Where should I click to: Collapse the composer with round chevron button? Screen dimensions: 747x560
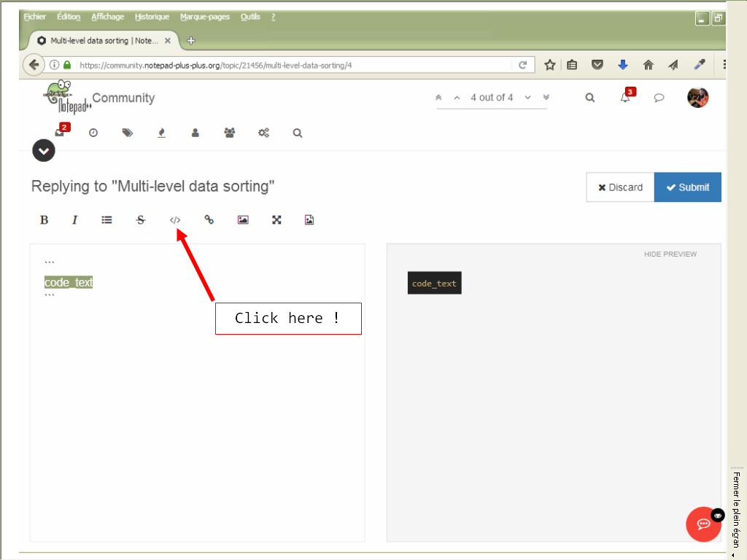[x=43, y=150]
